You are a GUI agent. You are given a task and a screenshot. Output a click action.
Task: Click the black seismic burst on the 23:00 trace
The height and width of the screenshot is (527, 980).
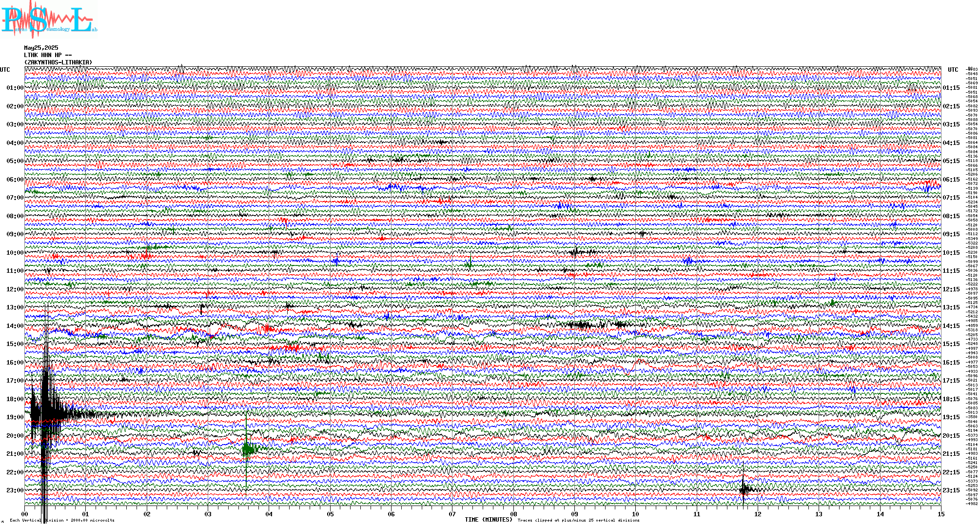coord(745,488)
